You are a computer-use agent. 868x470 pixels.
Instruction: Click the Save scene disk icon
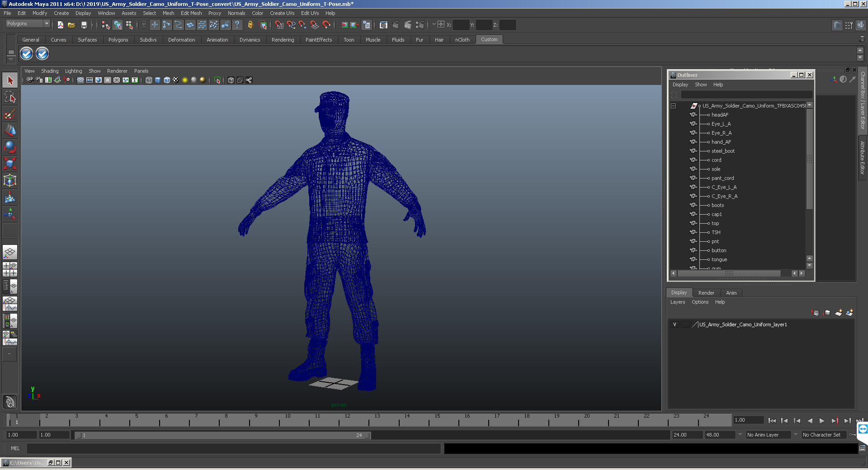[84, 25]
